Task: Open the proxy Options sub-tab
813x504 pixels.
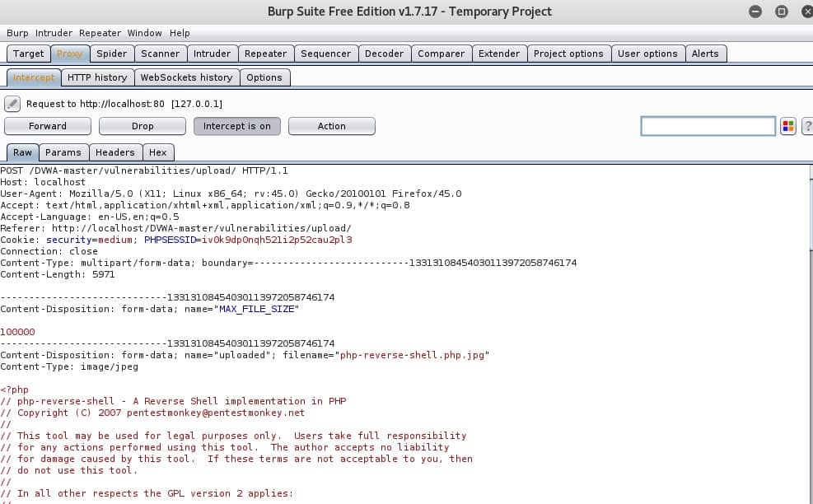Action: click(264, 77)
